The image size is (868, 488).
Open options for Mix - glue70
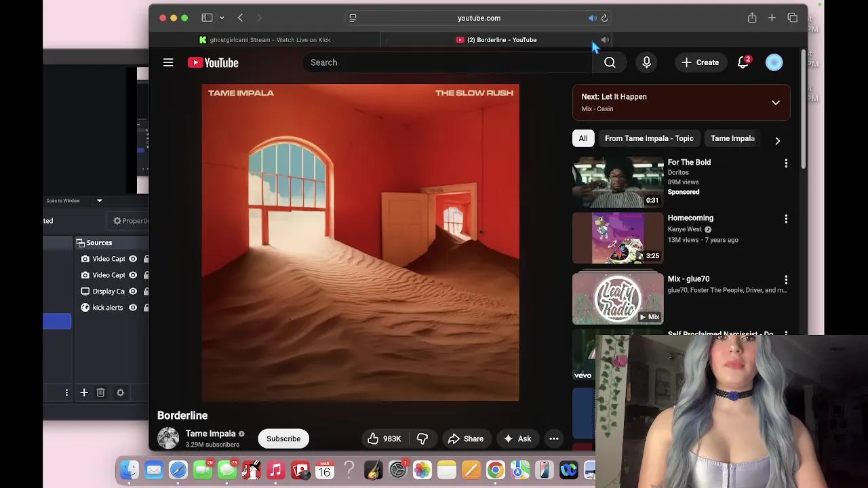click(x=786, y=280)
